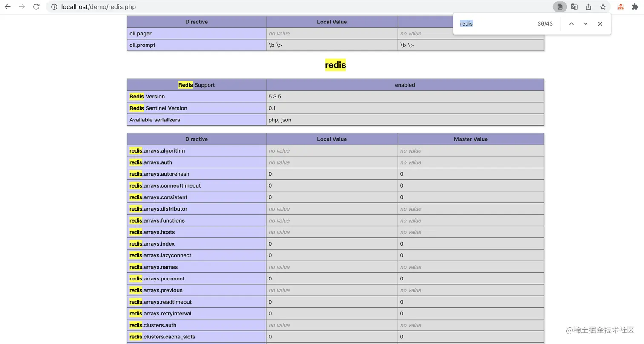Click the address bar URL localhost/demo/redis.php
This screenshot has width=644, height=344.
coord(98,7)
